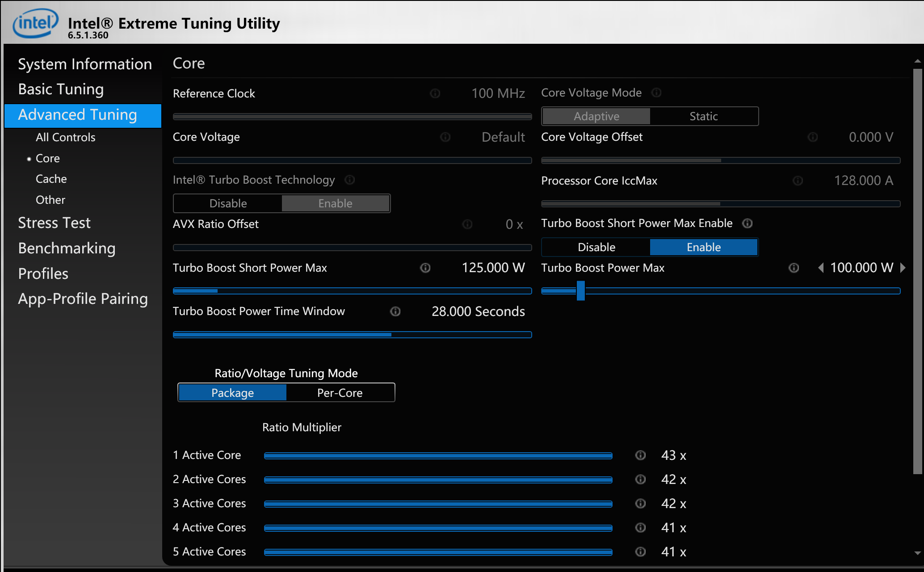Image resolution: width=924 pixels, height=572 pixels.
Task: Show info for Turbo Boost Short Power Max Enable
Action: pos(747,223)
